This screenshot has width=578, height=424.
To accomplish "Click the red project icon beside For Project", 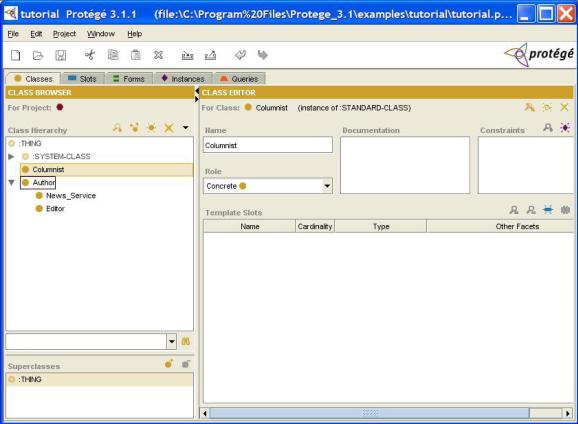I will 60,107.
